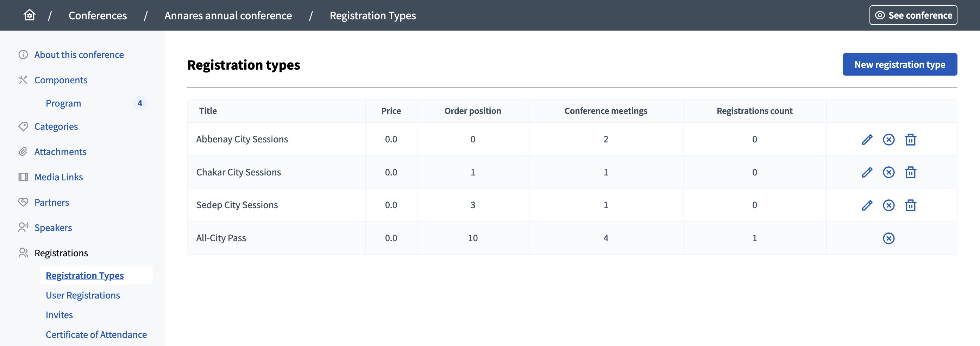Cancel the All-City Pass registration type

(x=889, y=238)
